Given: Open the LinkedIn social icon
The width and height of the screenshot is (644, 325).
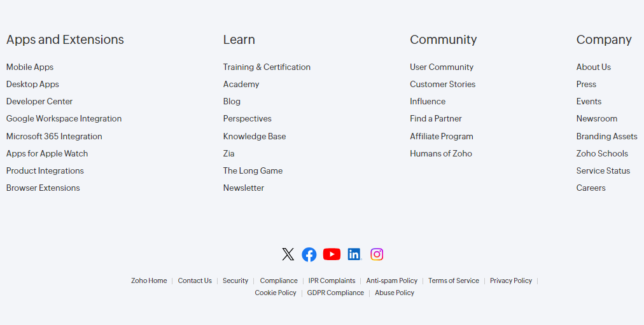Looking at the screenshot, I should click(x=354, y=254).
